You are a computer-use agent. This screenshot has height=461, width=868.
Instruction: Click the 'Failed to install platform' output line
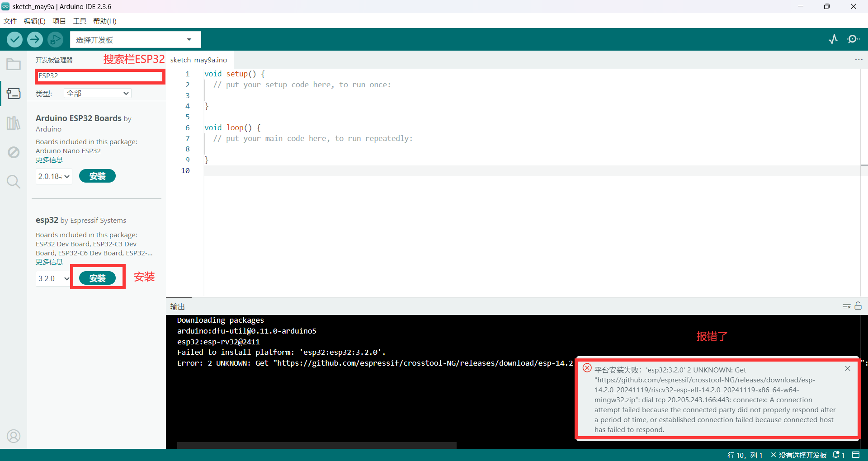(281, 352)
